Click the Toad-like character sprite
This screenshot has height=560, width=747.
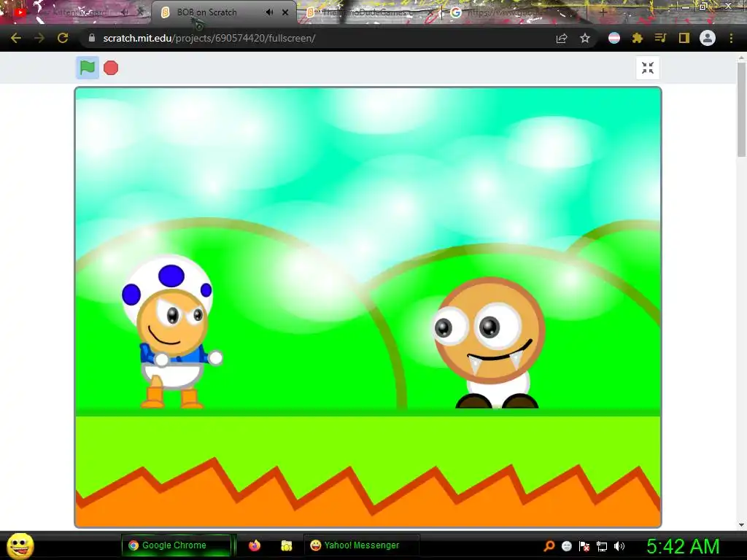point(171,332)
